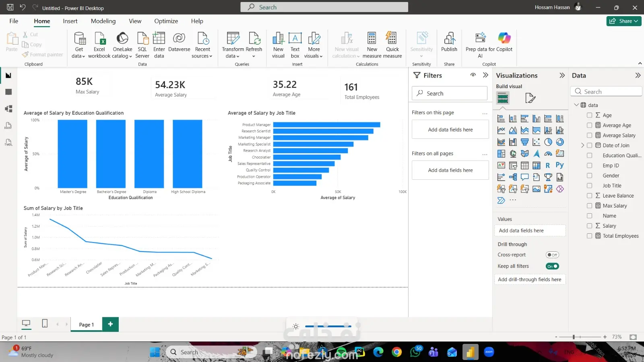Viewport: 644px width, 362px height.
Task: Add a Treemap visual
Action: tap(501, 154)
